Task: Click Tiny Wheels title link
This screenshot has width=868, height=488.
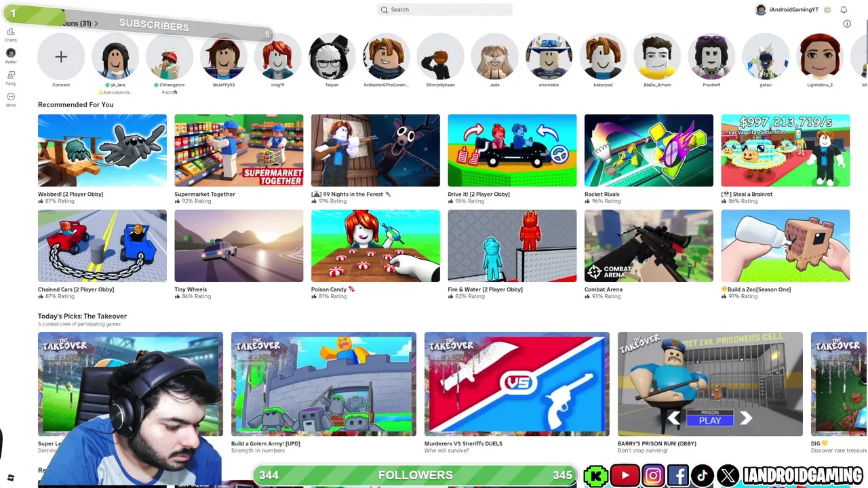Action: pos(191,289)
